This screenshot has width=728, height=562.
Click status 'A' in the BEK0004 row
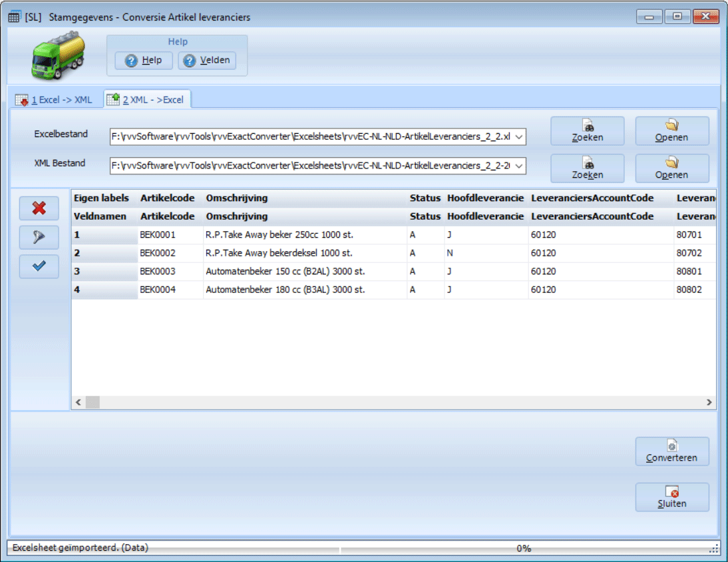pyautogui.click(x=425, y=290)
